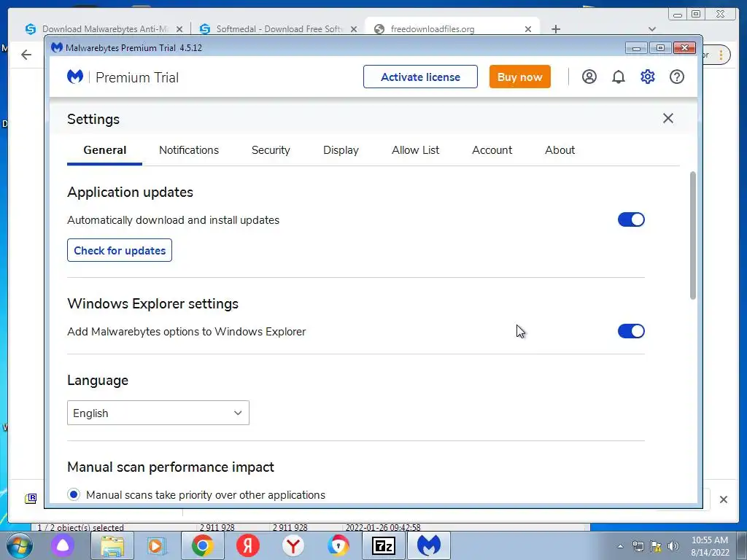Click the settings gear icon
This screenshot has width=747, height=560.
[x=648, y=77]
